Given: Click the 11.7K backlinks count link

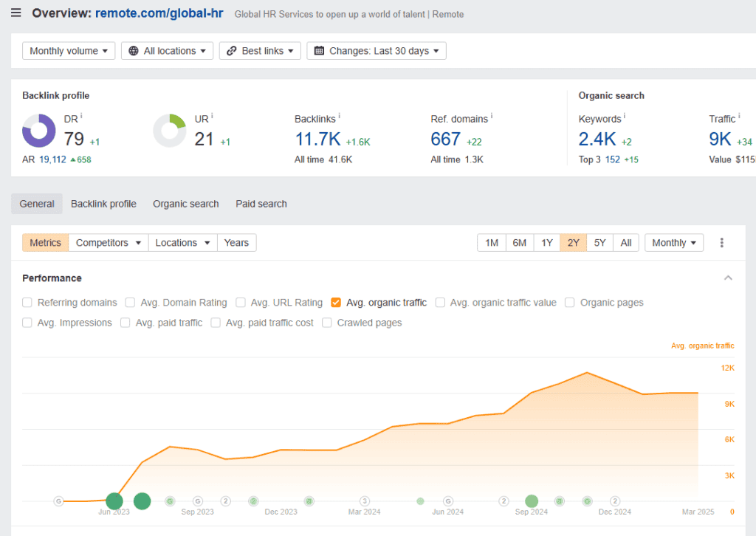Looking at the screenshot, I should pos(317,139).
